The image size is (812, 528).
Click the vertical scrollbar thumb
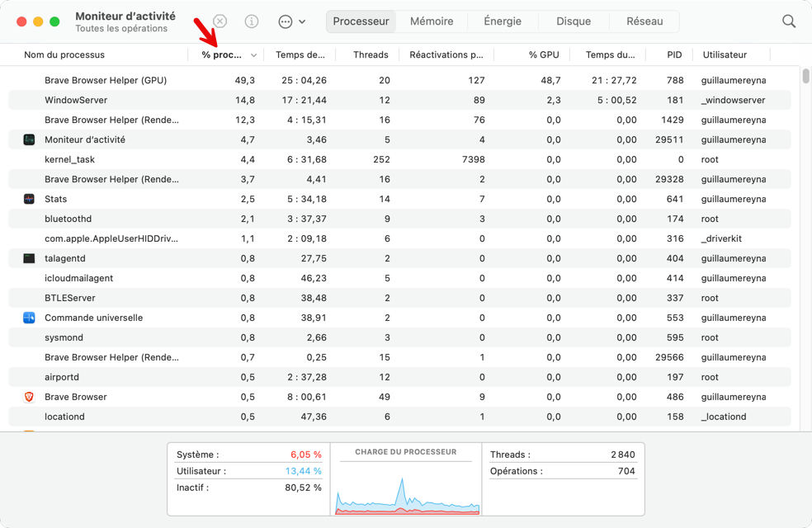click(805, 76)
